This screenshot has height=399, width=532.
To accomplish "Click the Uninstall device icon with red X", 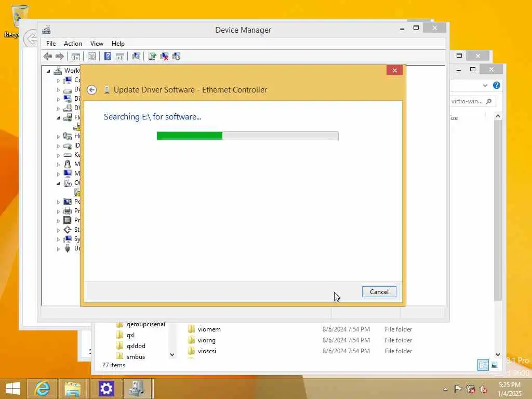I will pos(164,56).
